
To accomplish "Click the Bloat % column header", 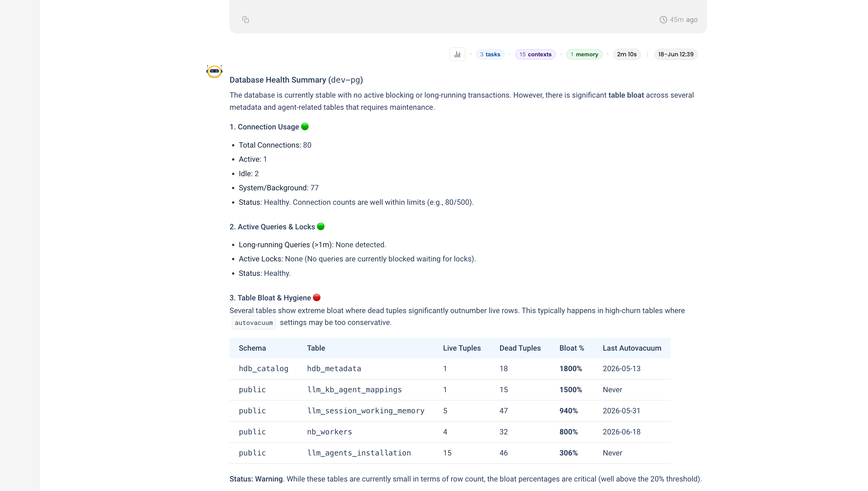I will (x=572, y=348).
